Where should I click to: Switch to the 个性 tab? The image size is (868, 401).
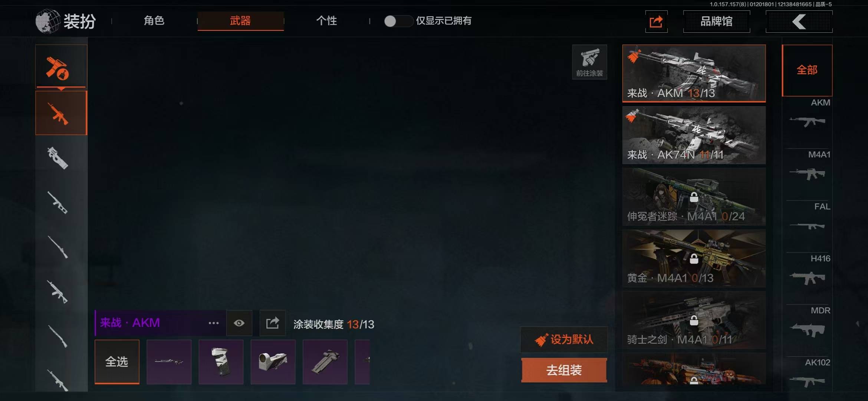pyautogui.click(x=326, y=21)
